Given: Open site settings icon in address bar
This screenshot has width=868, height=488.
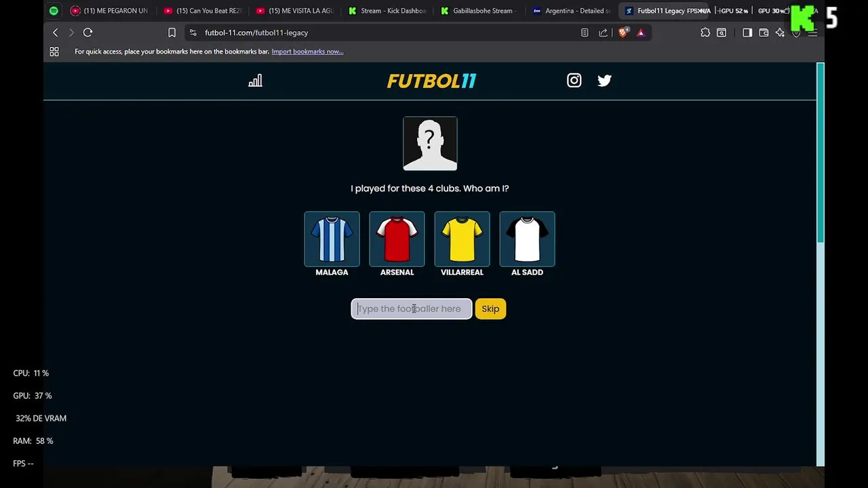Looking at the screenshot, I should click(193, 33).
